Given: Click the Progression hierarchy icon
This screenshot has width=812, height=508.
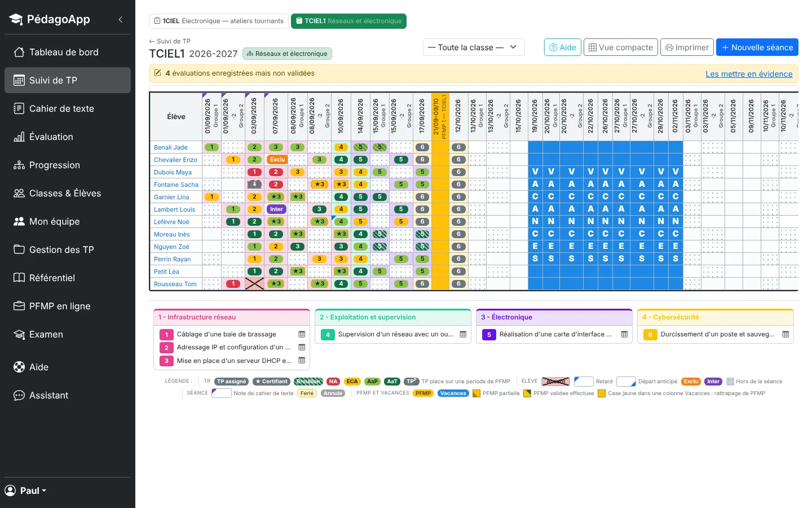Looking at the screenshot, I should tap(19, 165).
